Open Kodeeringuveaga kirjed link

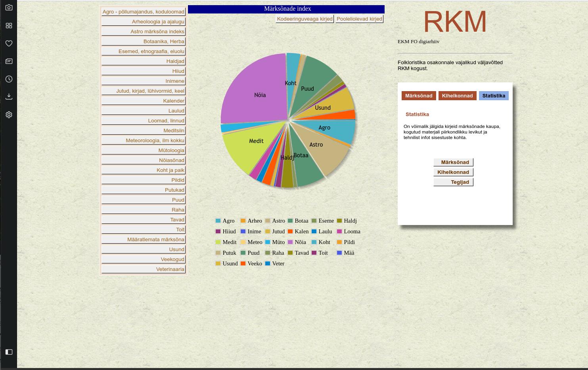(305, 19)
